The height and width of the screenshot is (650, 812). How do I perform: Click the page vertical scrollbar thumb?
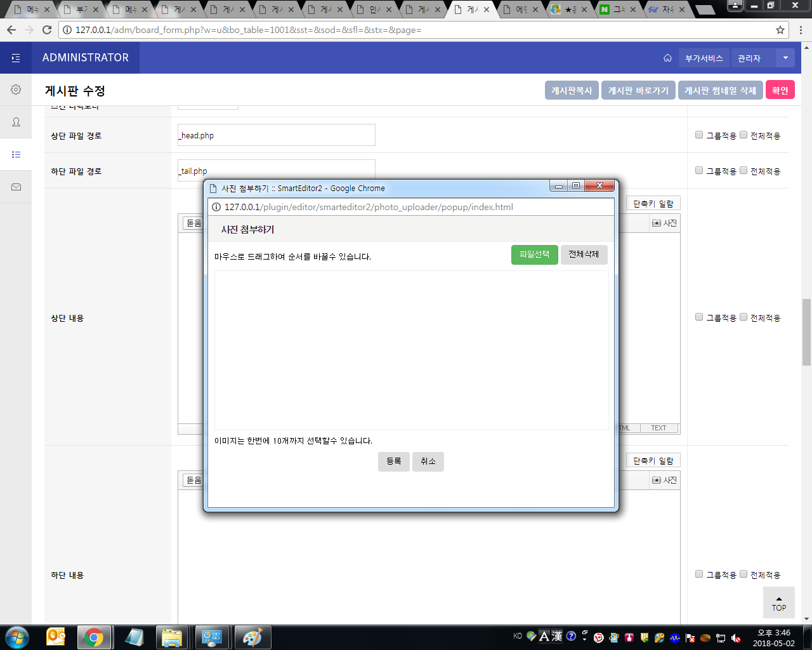pos(806,332)
